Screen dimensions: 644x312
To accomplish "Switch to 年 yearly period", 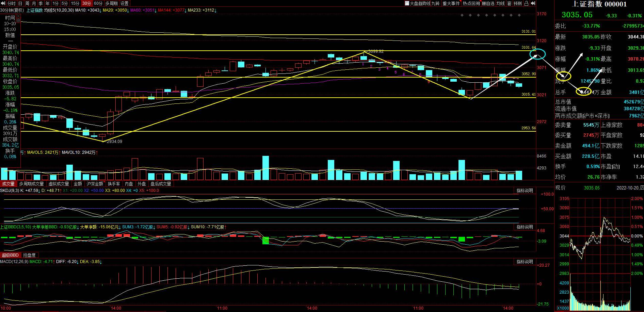I will 47,3.
